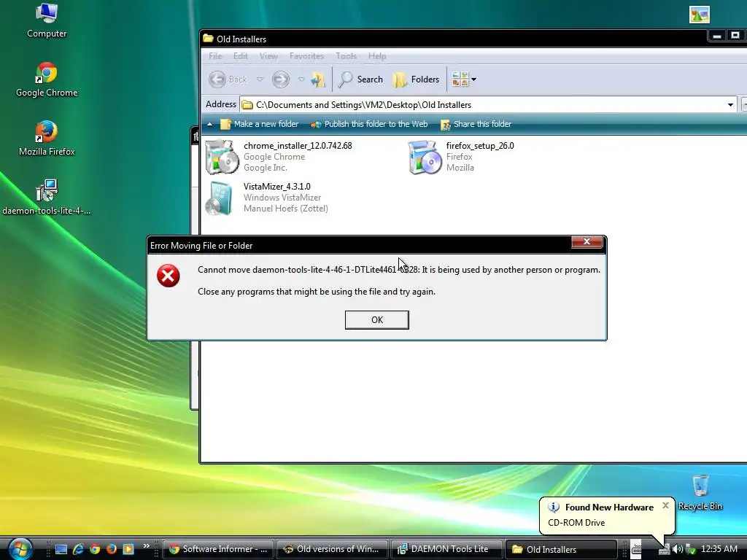This screenshot has height=560, width=747.
Task: Click Publish this folder to the Web
Action: click(369, 124)
